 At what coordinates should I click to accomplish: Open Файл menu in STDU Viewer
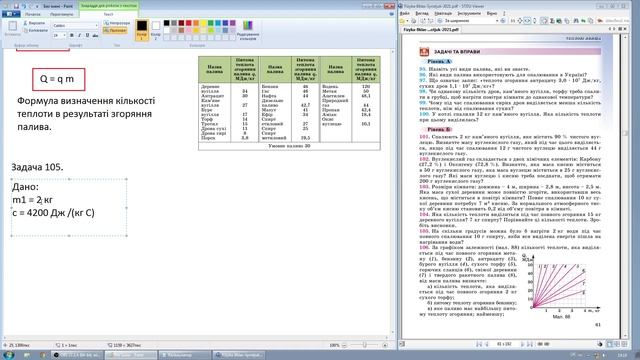405,14
